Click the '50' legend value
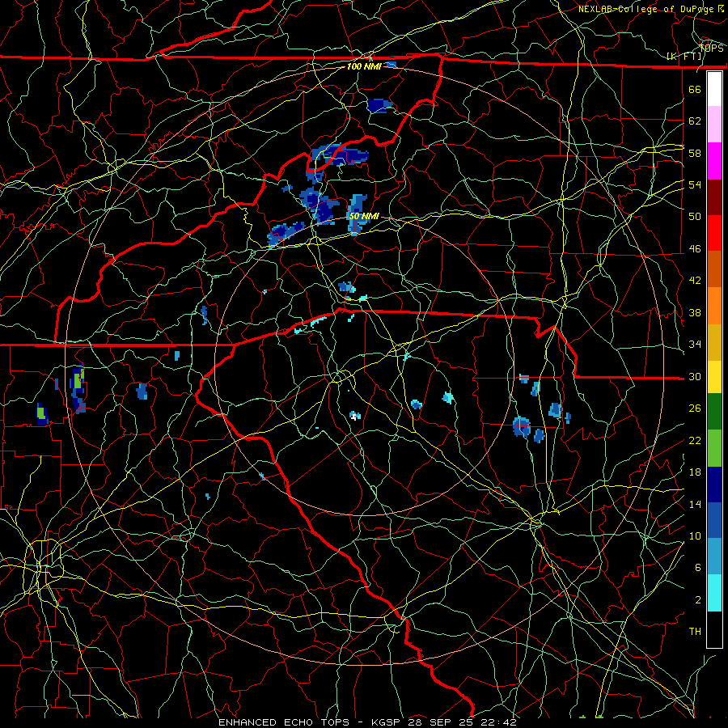 point(695,217)
